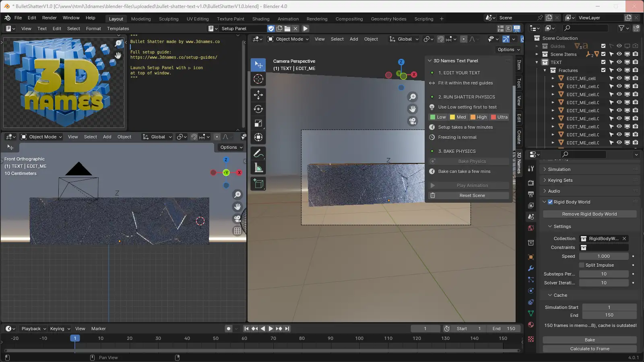Open the Physics properties tab icon

531,291
